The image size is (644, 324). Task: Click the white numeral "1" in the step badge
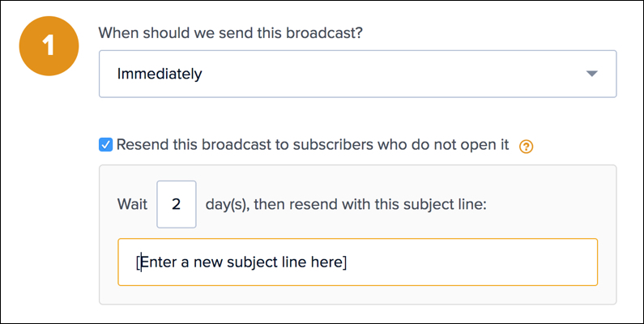48,45
